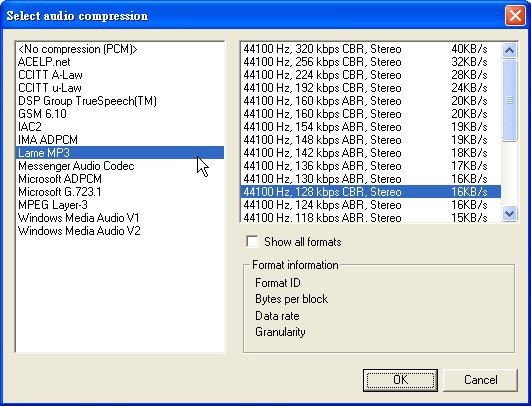Choose 44100 Hz, 136 kbps ABR format
This screenshot has height=406, width=531.
[x=371, y=166]
